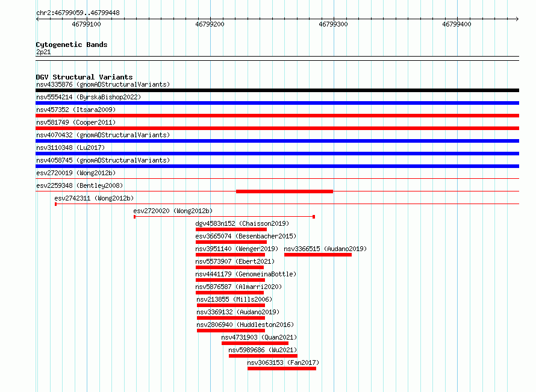Click the red bar under nsv5573907 Ebert2021
Viewport: 536px width, 392px height.
(229, 267)
